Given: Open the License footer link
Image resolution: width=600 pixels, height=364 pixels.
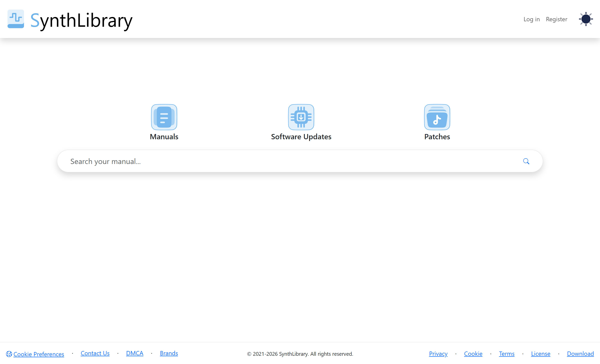Looking at the screenshot, I should [540, 354].
